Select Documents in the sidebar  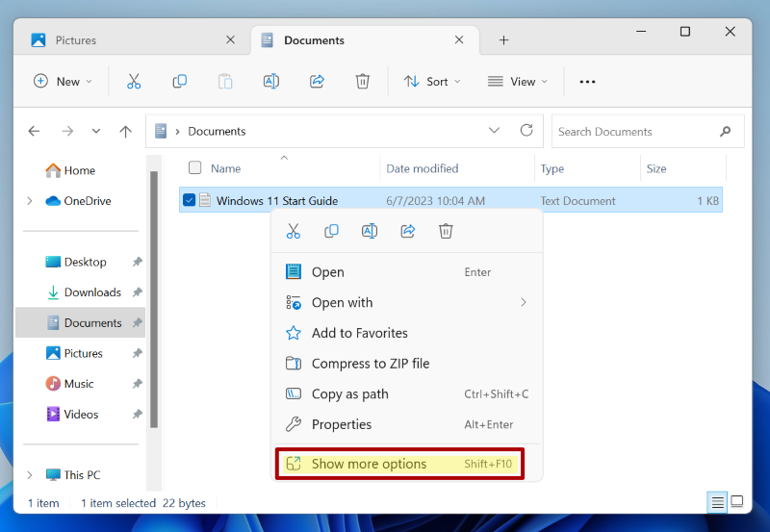point(81,322)
